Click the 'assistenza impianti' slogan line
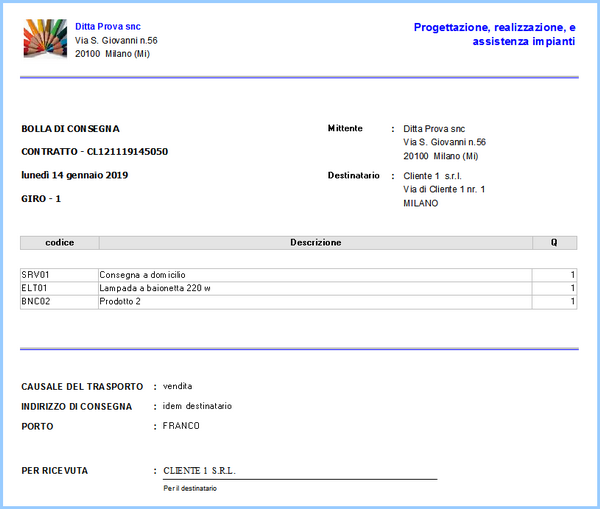The height and width of the screenshot is (509, 600). pyautogui.click(x=524, y=41)
